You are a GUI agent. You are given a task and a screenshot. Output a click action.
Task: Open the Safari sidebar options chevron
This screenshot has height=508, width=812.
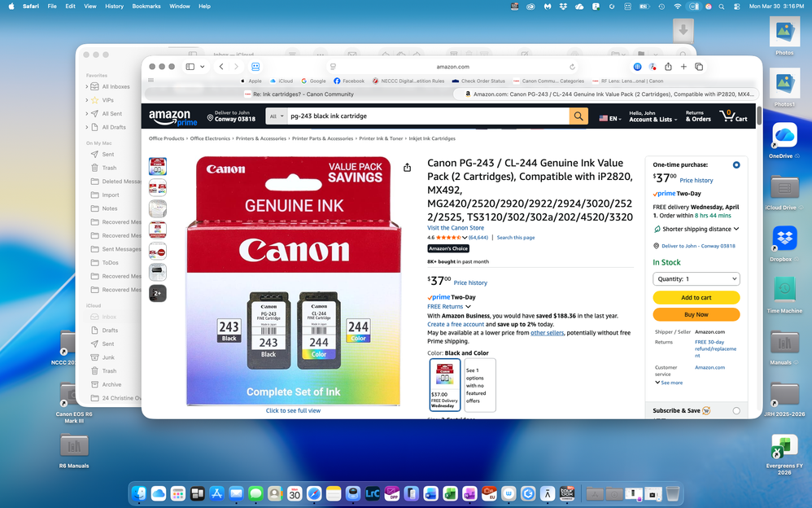pos(202,67)
